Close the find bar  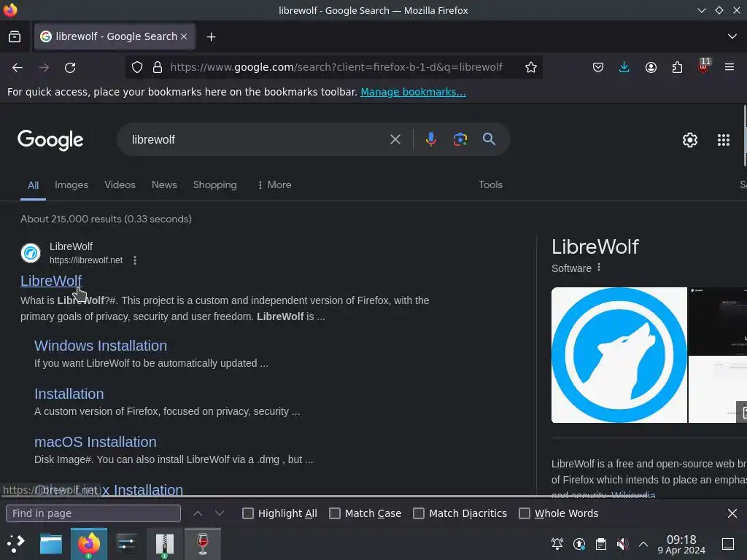(732, 513)
